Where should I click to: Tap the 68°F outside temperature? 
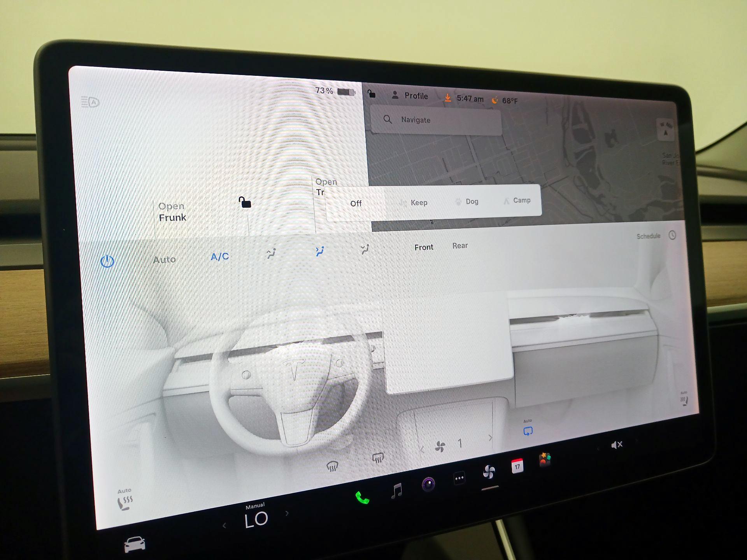click(x=510, y=101)
